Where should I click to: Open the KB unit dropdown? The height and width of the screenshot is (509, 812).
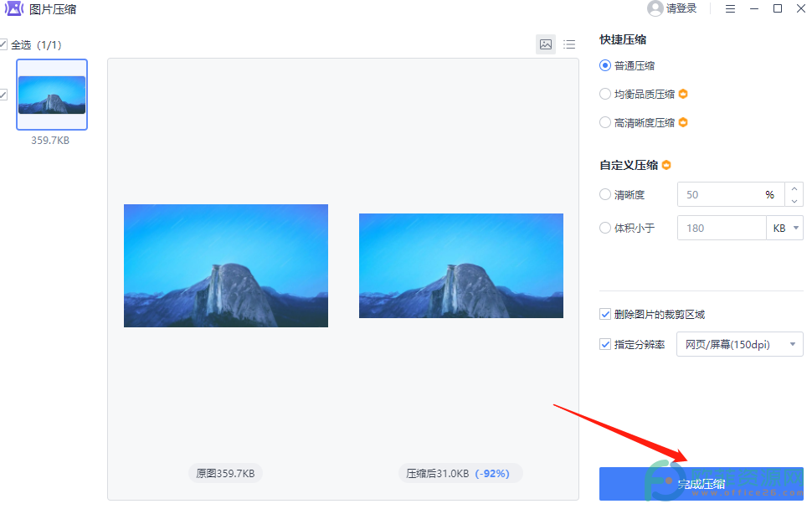(x=785, y=228)
